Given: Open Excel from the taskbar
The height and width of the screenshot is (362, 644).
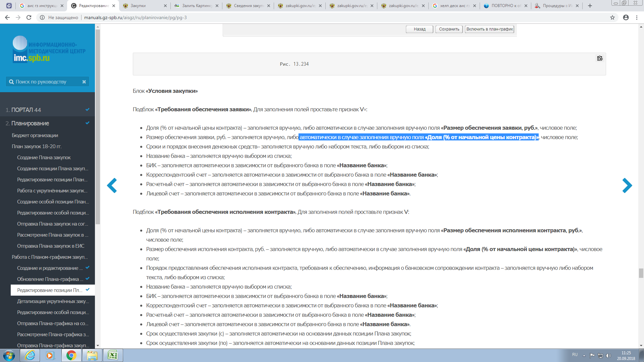Looking at the screenshot, I should click(113, 355).
